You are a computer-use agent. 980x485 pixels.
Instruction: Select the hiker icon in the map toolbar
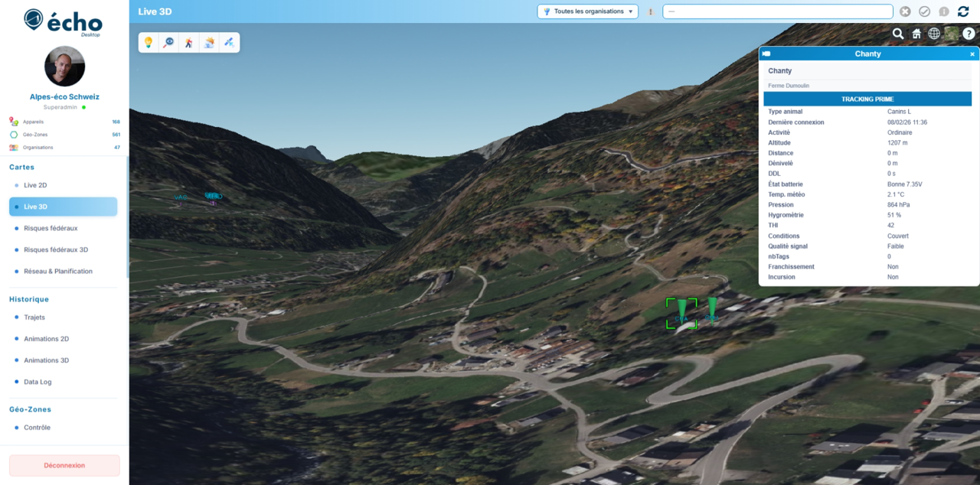(x=189, y=42)
